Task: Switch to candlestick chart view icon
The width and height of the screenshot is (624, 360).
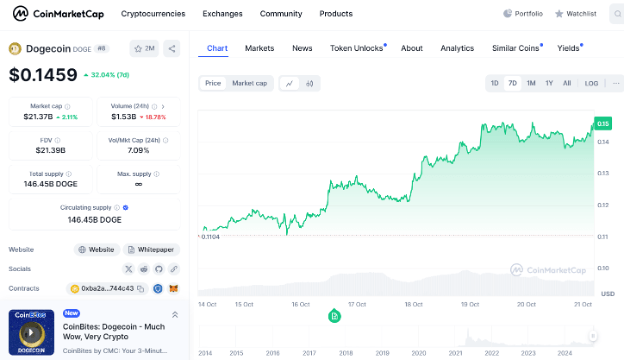Action: click(310, 84)
